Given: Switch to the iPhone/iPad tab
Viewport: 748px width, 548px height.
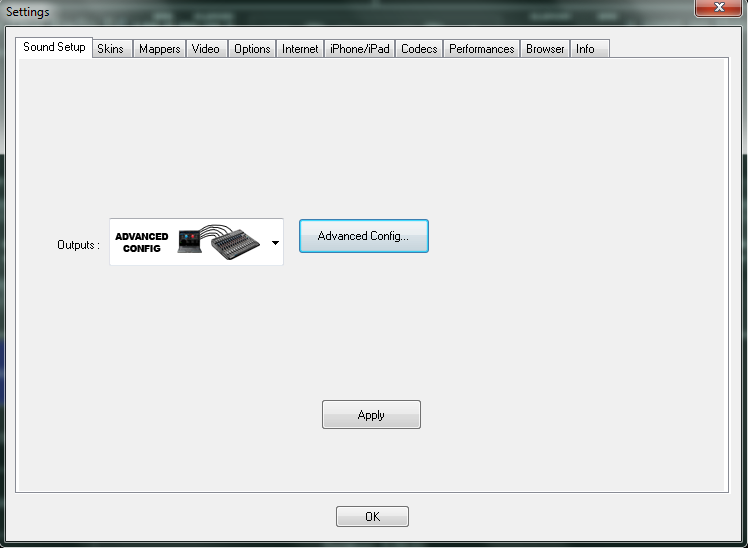Looking at the screenshot, I should [360, 49].
